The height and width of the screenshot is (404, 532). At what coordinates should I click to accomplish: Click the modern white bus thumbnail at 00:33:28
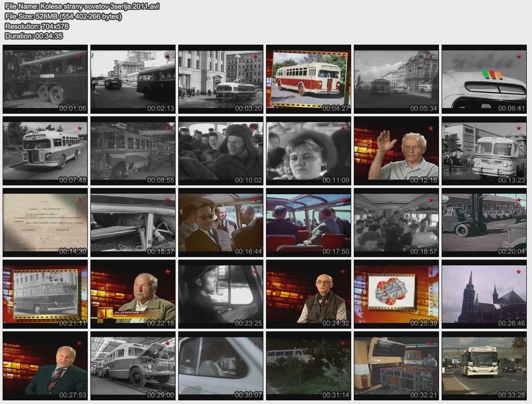point(484,366)
